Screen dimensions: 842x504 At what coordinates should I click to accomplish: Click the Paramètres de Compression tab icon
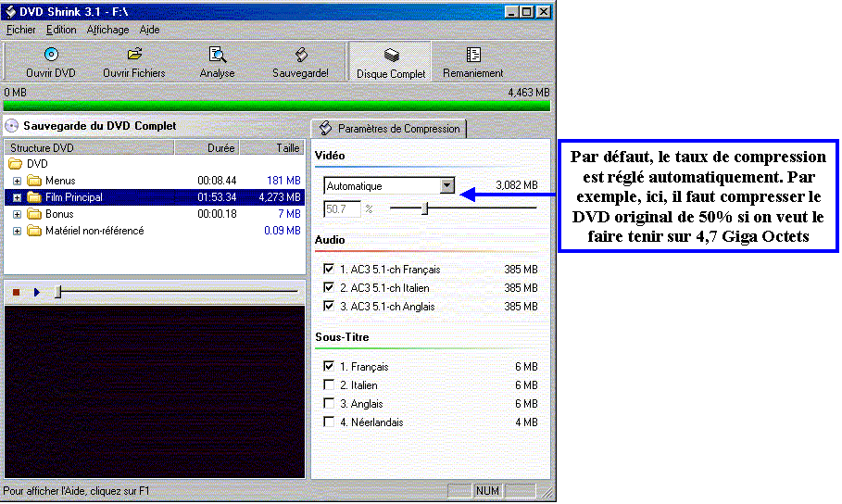(325, 129)
